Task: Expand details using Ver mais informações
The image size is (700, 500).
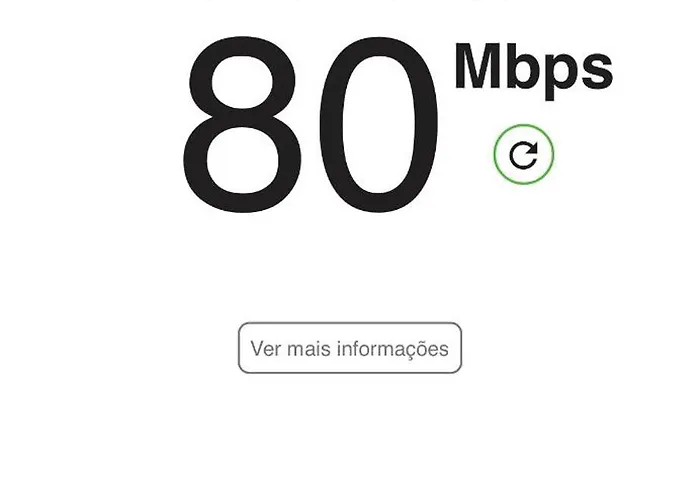Action: (350, 348)
